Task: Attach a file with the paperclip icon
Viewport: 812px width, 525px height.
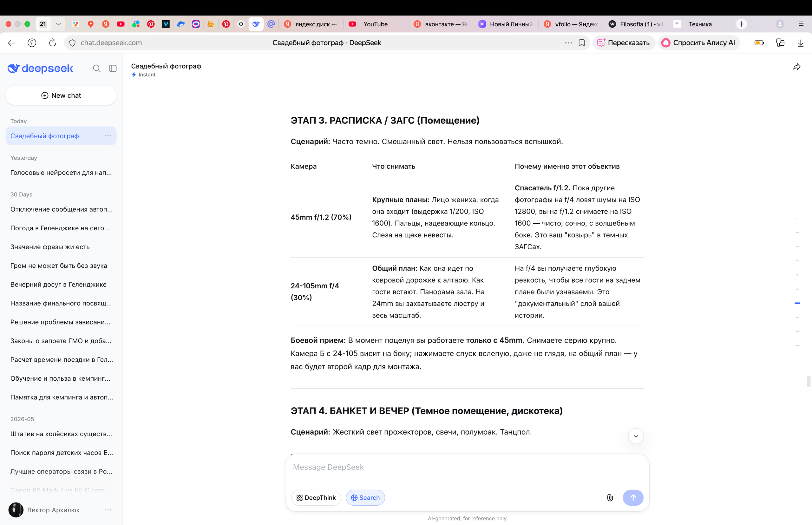Action: (610, 498)
